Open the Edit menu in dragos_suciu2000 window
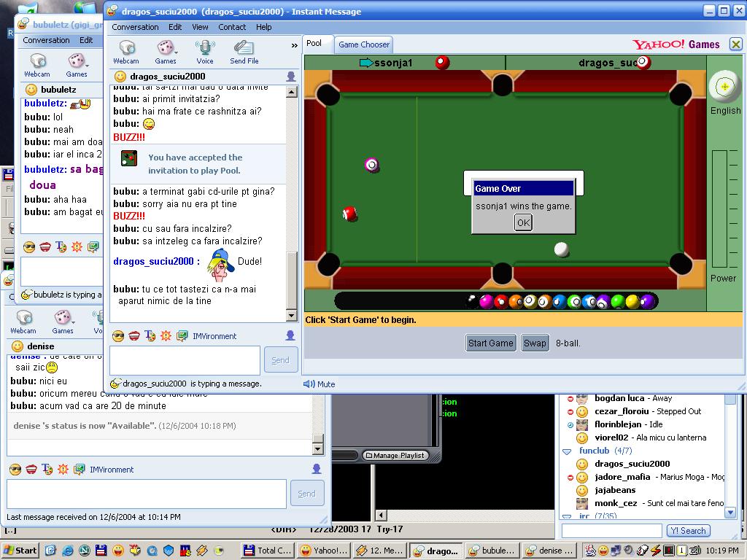Viewport: 747px width, 560px height. [x=175, y=27]
